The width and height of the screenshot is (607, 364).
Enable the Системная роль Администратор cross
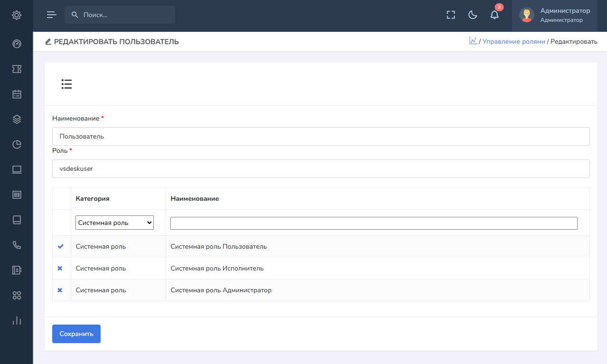click(60, 290)
